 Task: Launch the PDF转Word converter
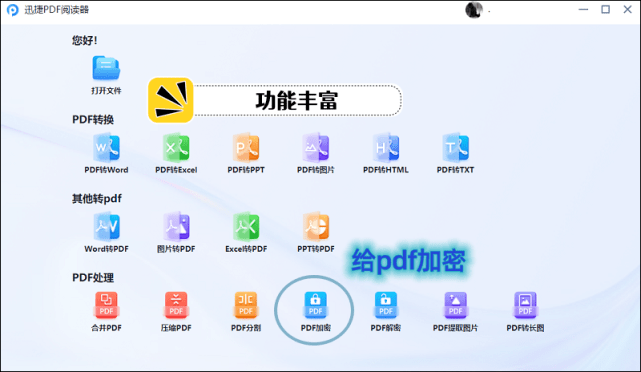[106, 147]
